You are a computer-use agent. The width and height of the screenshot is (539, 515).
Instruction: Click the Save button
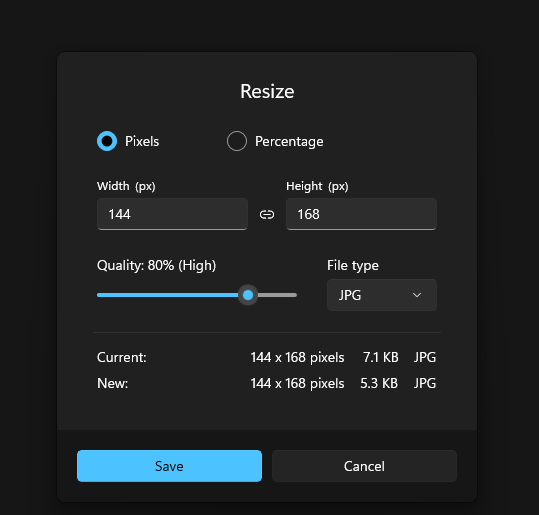coord(169,466)
